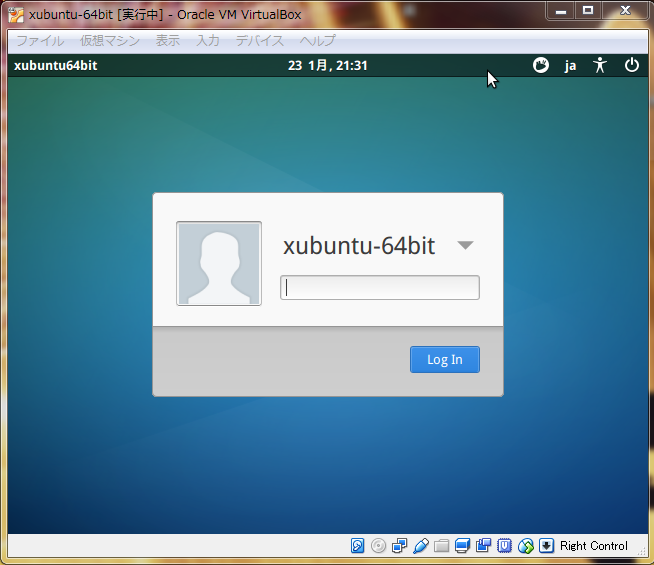This screenshot has height=565, width=654.
Task: Expand the user list dropdown arrow
Action: tap(465, 245)
